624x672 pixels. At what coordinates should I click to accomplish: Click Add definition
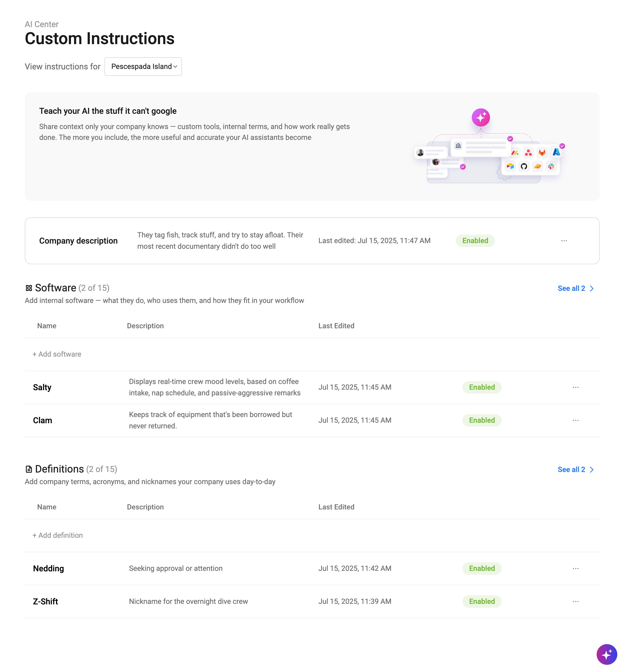[58, 535]
